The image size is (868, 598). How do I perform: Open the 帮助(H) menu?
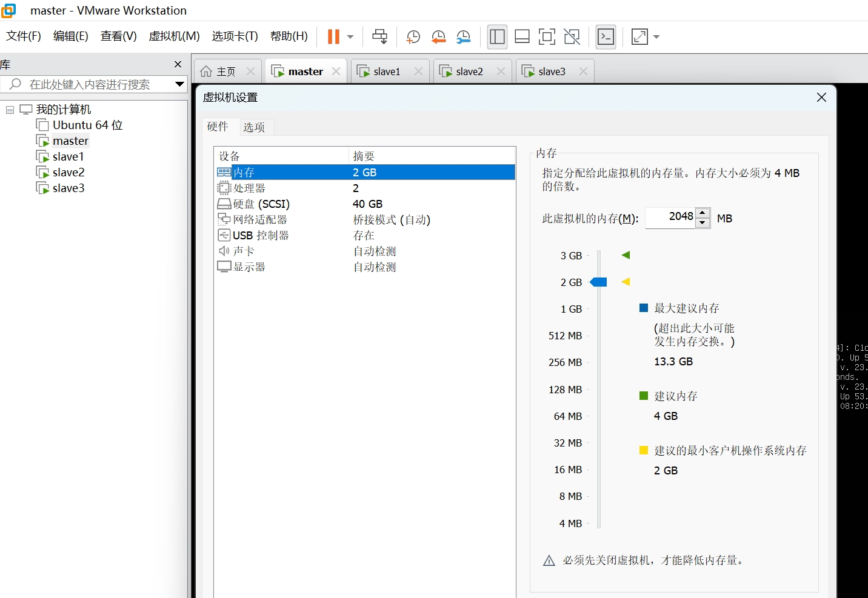[289, 36]
